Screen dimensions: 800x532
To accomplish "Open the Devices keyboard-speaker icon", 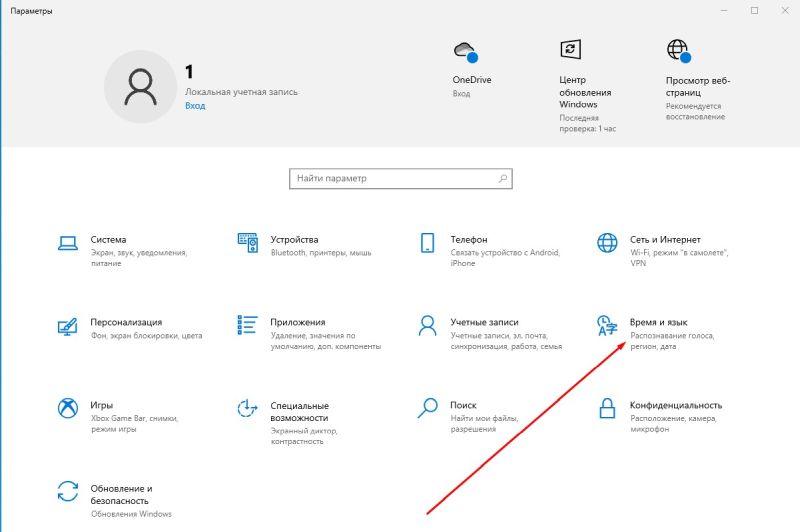I will click(248, 243).
